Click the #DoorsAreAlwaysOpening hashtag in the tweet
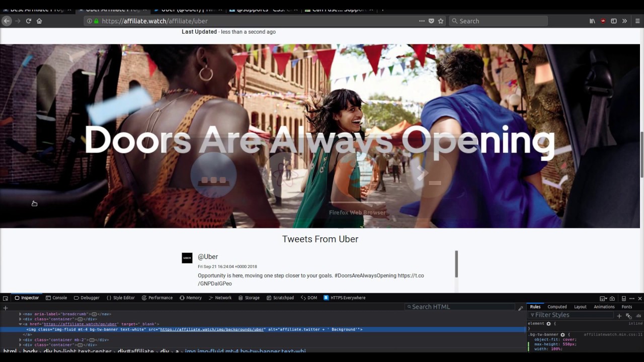Image resolution: width=644 pixels, height=362 pixels. pos(366,276)
